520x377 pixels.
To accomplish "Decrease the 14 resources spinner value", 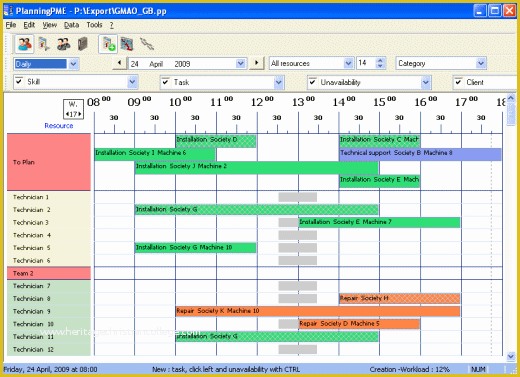I will pyautogui.click(x=380, y=66).
